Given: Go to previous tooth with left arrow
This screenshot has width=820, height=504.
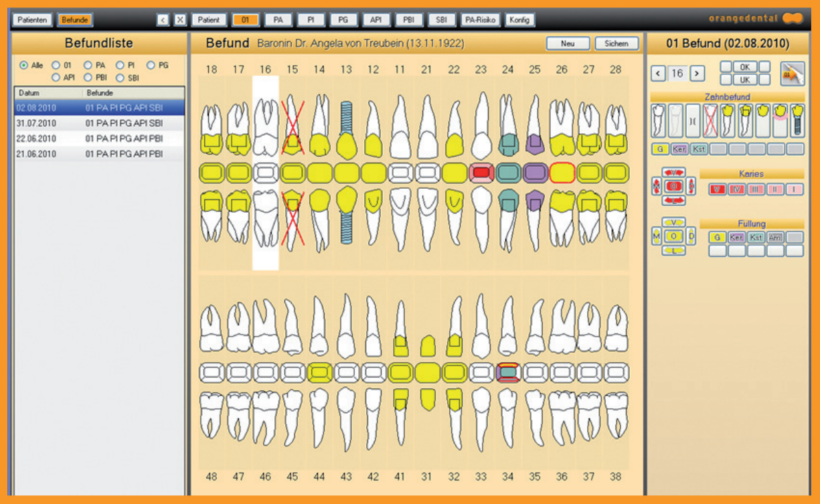Looking at the screenshot, I should pos(658,73).
